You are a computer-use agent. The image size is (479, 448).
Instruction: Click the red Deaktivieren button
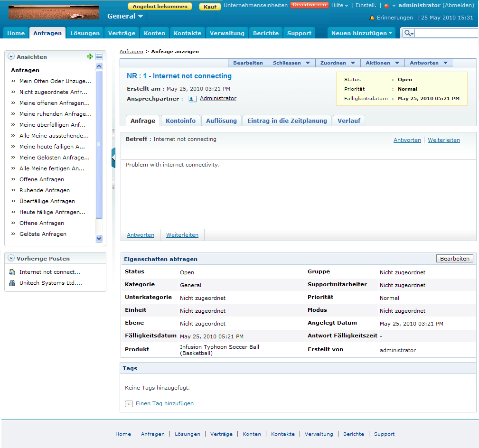click(x=309, y=5)
